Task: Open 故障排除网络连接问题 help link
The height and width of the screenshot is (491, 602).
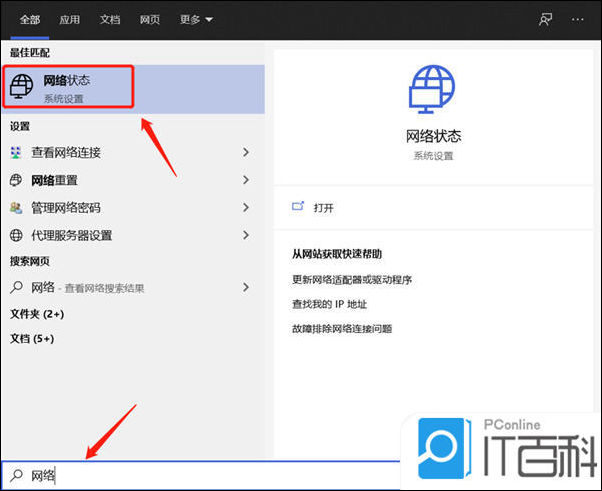Action: point(342,329)
